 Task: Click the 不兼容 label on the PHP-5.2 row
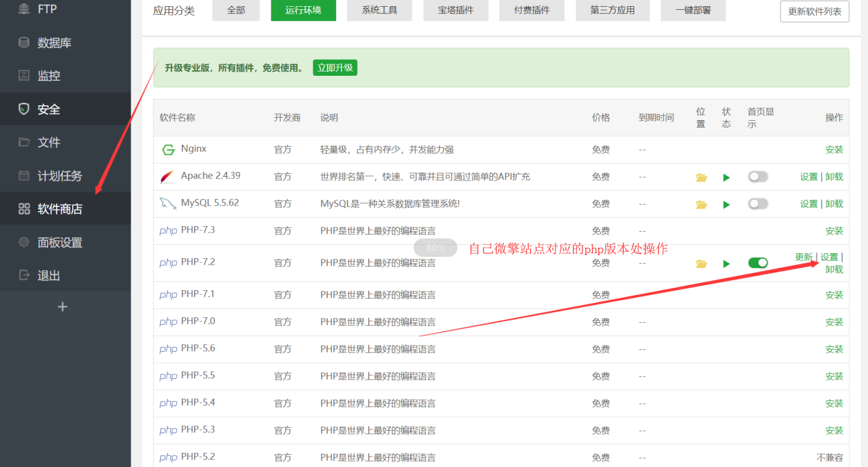coord(830,458)
